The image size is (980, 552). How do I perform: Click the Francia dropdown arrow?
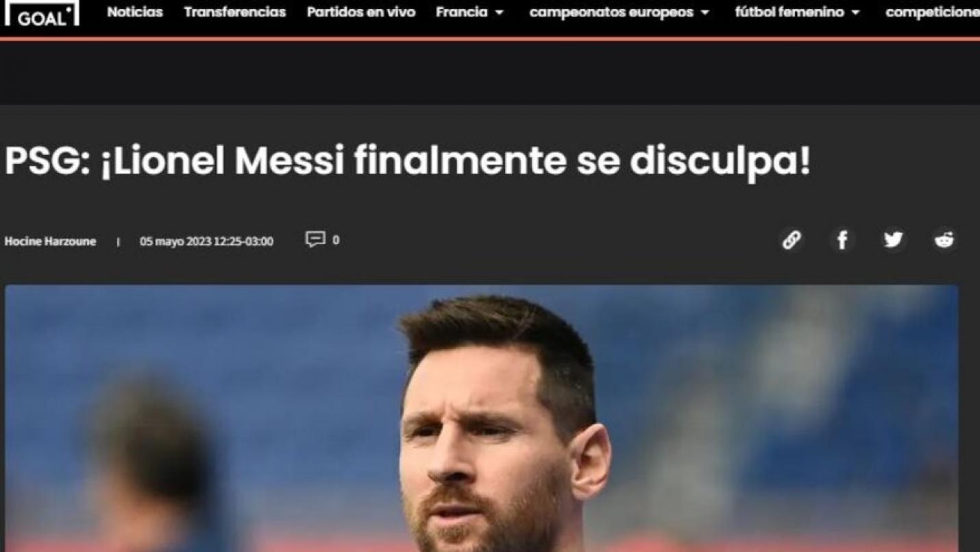pyautogui.click(x=499, y=13)
